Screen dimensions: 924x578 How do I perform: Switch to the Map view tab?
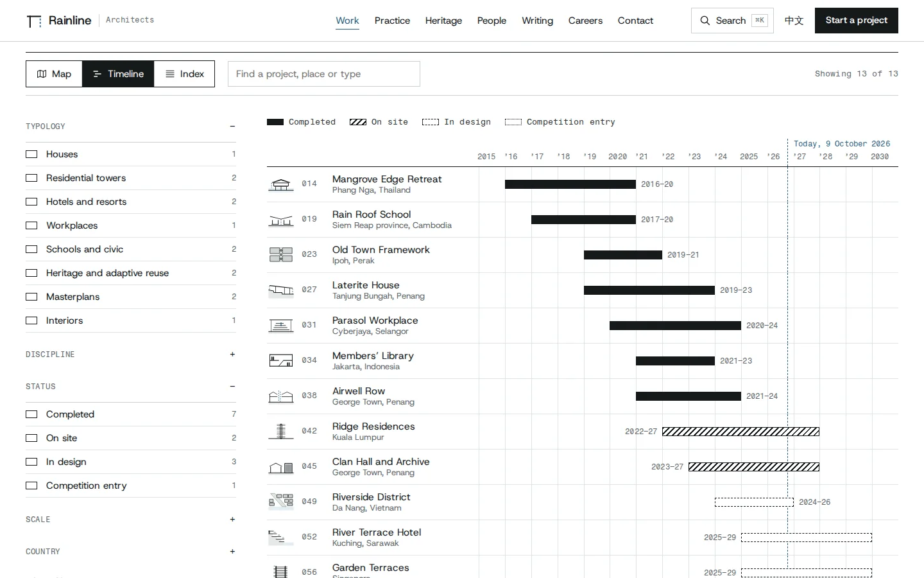pyautogui.click(x=54, y=74)
